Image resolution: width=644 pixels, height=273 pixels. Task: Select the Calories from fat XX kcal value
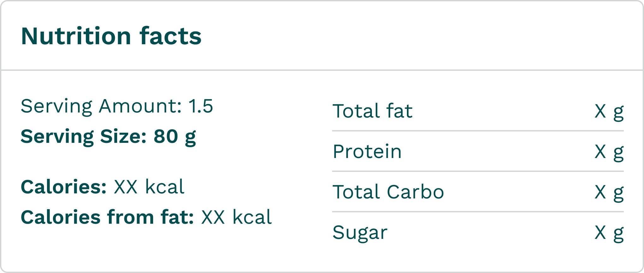(x=236, y=217)
